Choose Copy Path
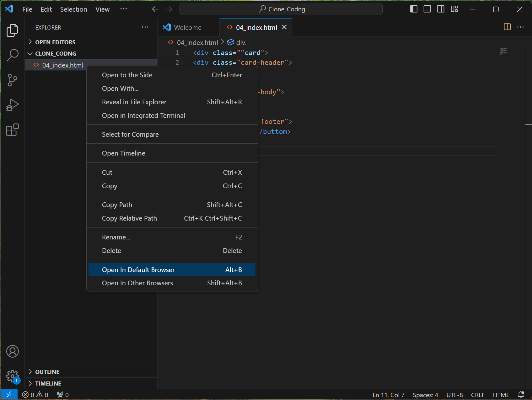 (x=172, y=205)
